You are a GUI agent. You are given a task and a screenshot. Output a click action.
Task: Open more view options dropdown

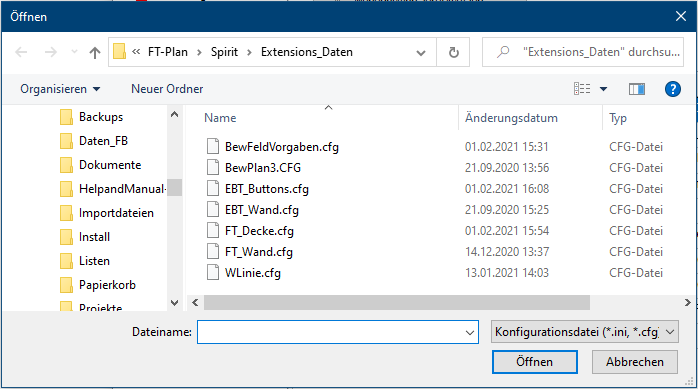point(603,89)
